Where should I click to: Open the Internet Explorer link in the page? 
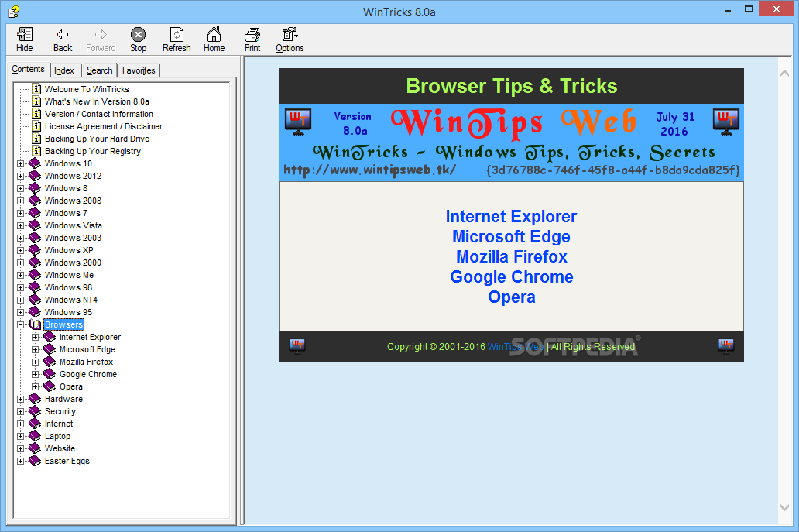[x=511, y=217]
